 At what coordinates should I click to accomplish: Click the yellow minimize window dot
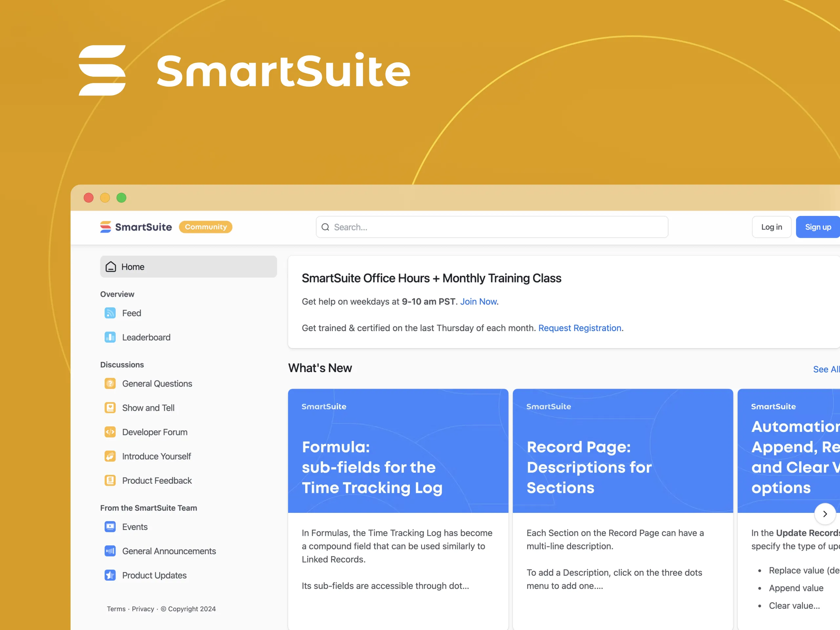pyautogui.click(x=105, y=198)
